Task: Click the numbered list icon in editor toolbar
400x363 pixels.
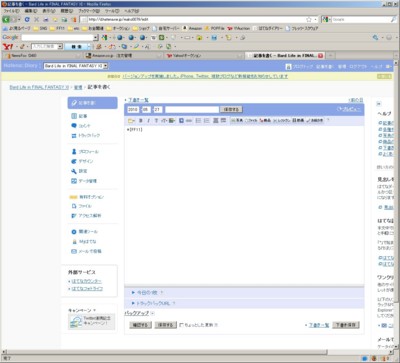Action: pos(207,120)
